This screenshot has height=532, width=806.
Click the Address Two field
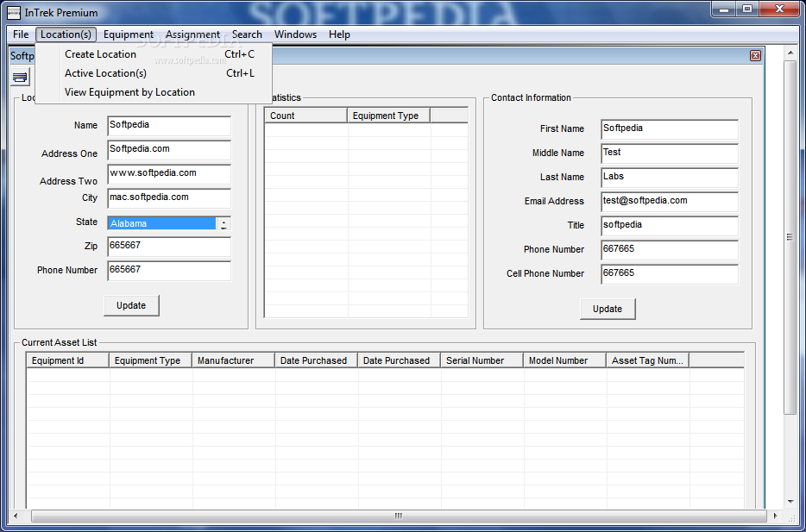pos(169,174)
